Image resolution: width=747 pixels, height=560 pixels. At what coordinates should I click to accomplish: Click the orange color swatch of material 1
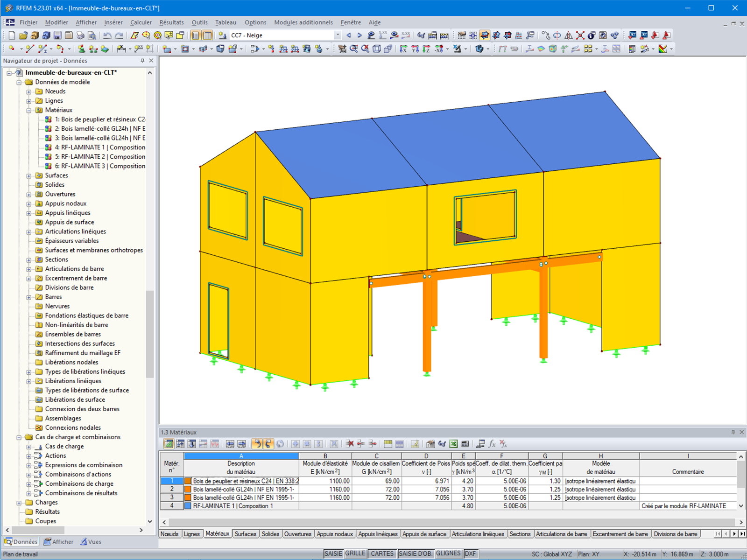[188, 481]
